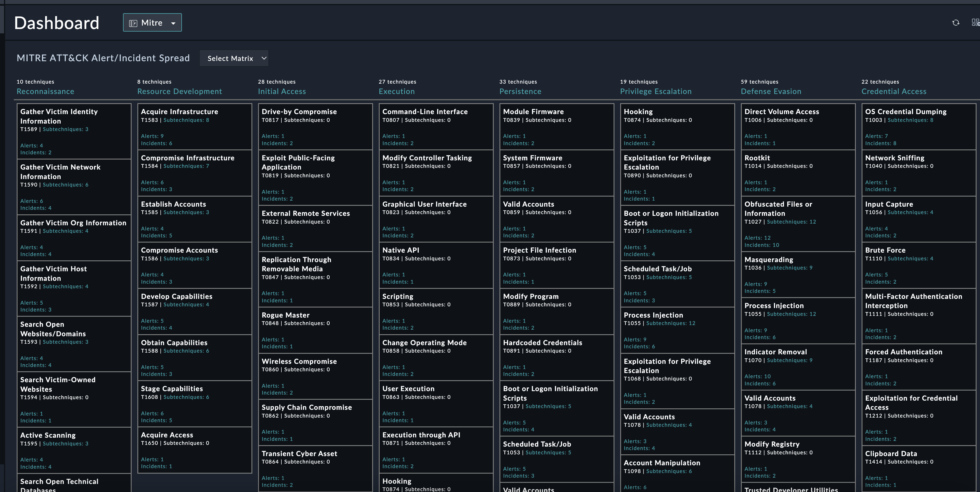The image size is (980, 492).
Task: Select the Drive-by Compromise technique card
Action: click(x=315, y=127)
